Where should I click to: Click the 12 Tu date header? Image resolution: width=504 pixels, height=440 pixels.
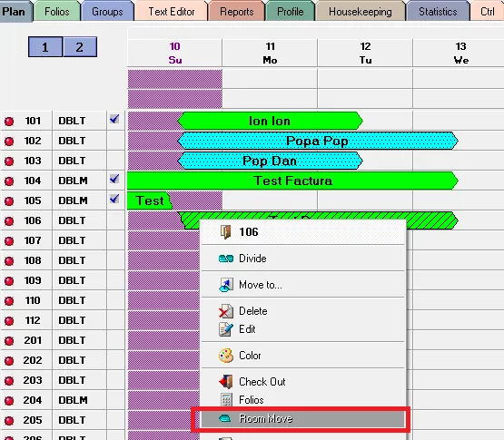click(x=365, y=53)
